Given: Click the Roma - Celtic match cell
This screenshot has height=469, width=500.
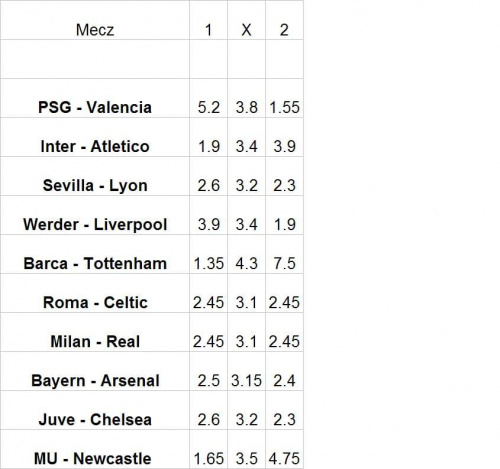Looking at the screenshot, I should 95,293.
